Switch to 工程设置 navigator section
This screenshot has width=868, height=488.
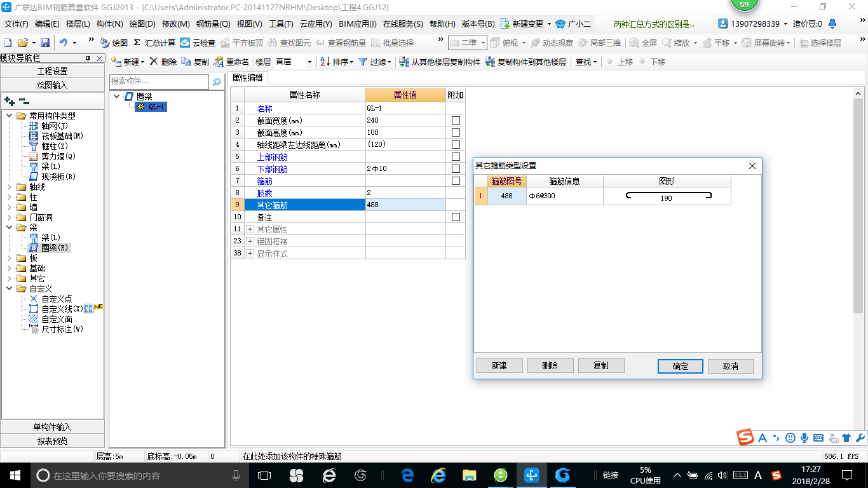[x=52, y=71]
